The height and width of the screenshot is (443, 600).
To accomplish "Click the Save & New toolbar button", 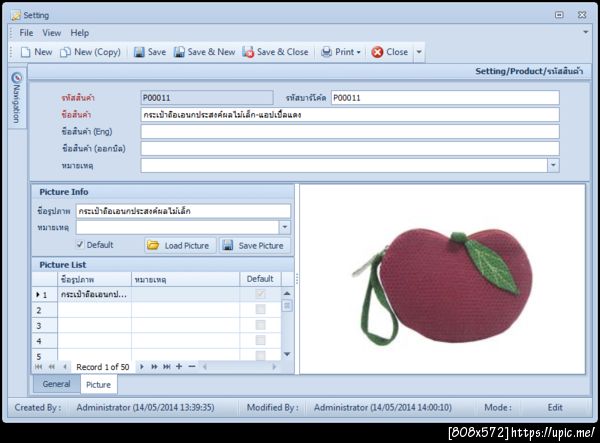I will tap(204, 52).
